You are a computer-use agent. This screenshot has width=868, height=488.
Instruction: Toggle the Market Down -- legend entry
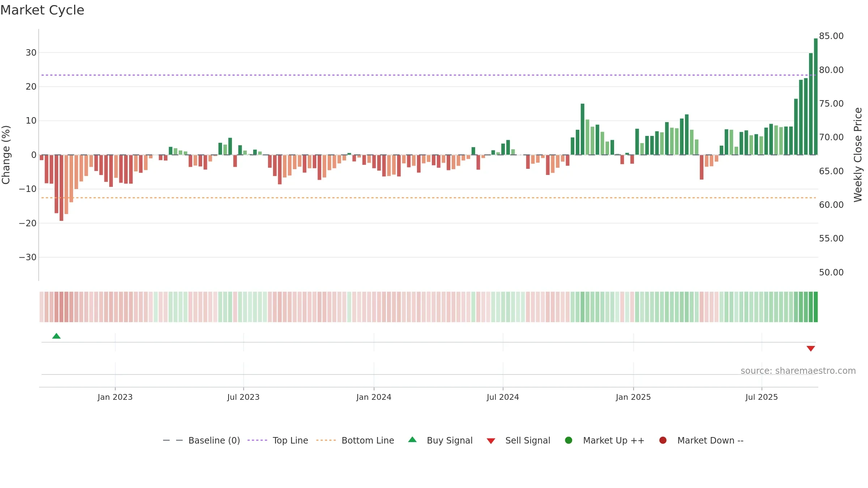point(701,440)
